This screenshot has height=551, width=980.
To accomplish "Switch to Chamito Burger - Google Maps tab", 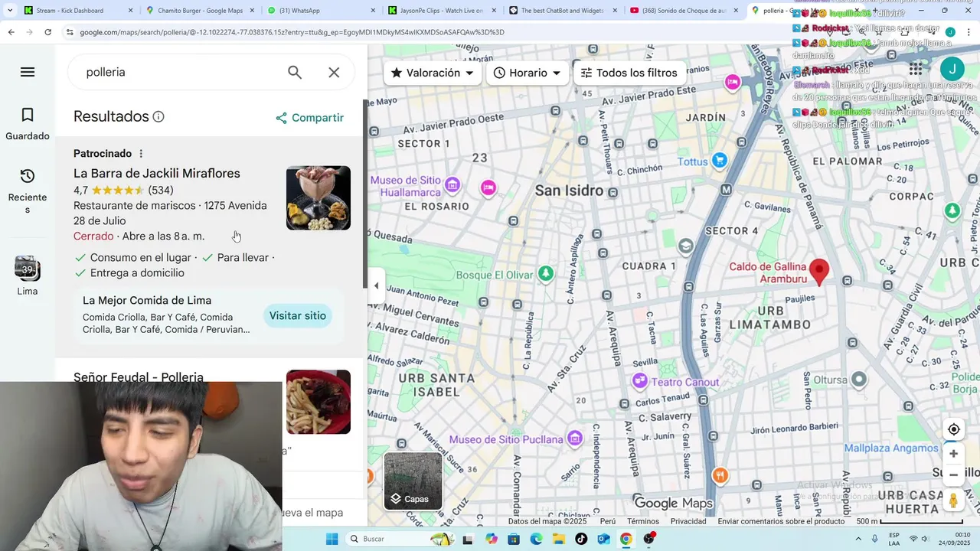I will pyautogui.click(x=199, y=11).
